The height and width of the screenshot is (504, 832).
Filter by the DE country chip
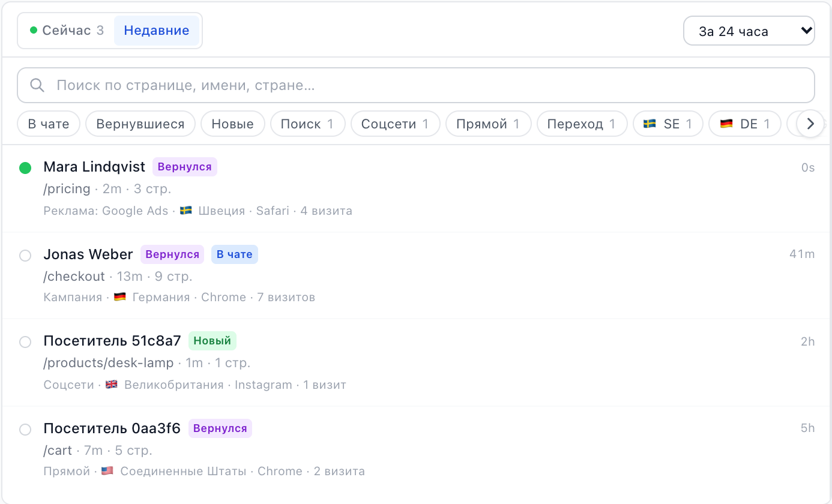point(744,124)
